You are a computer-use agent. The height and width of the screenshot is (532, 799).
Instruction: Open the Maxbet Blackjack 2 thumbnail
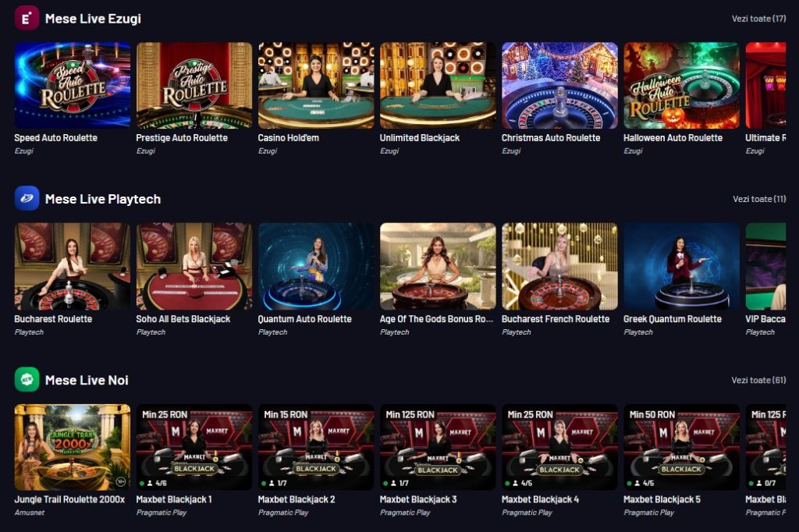(x=316, y=447)
